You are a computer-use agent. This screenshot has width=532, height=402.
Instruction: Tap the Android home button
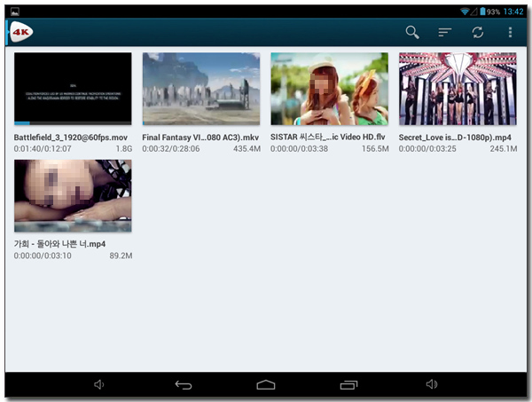(x=266, y=384)
